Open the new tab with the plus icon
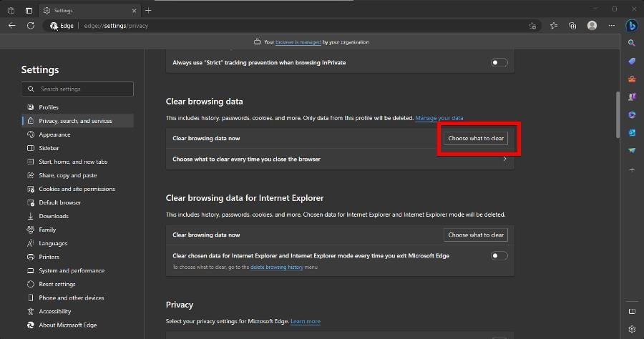 click(148, 10)
